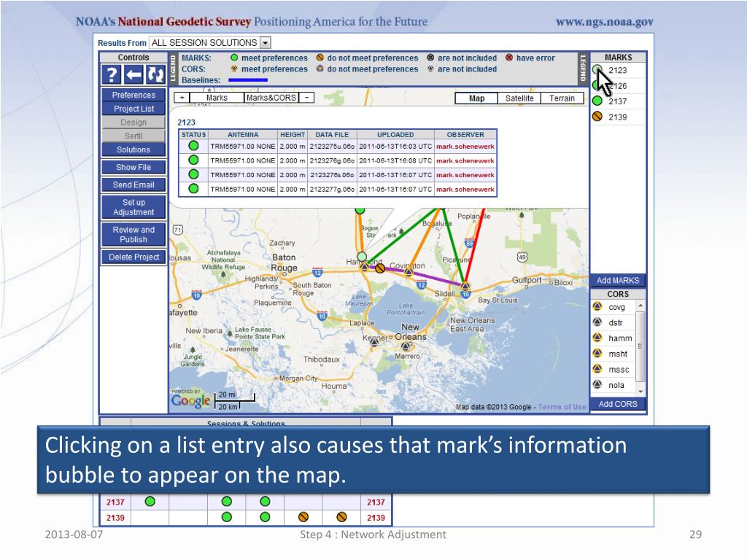Show Marks&CORS on the map
747x560 pixels.
coord(271,98)
